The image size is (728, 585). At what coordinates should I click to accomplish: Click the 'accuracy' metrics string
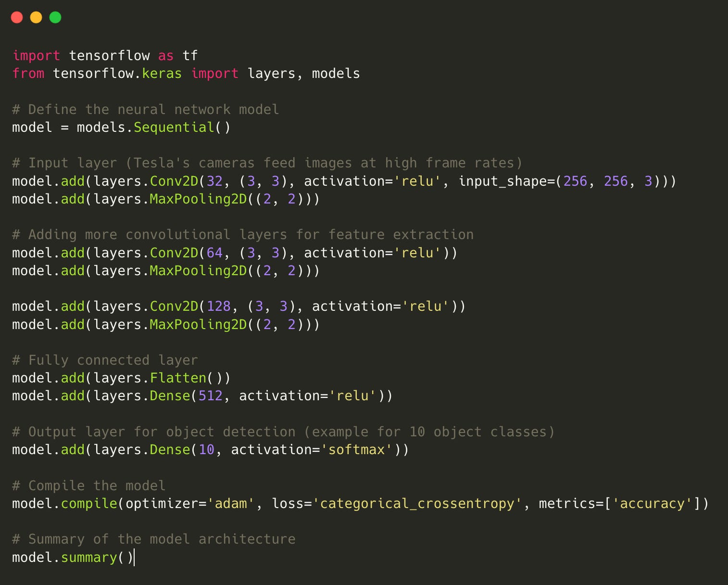652,504
